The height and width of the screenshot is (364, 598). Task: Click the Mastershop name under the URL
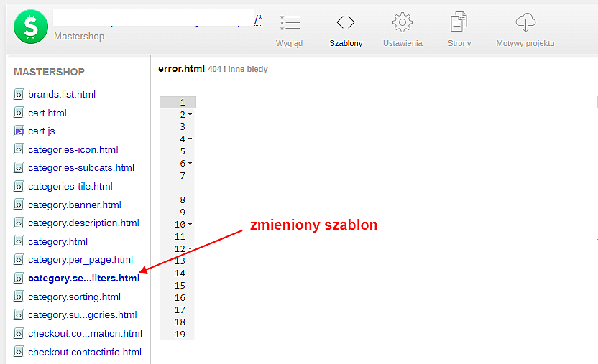point(79,36)
